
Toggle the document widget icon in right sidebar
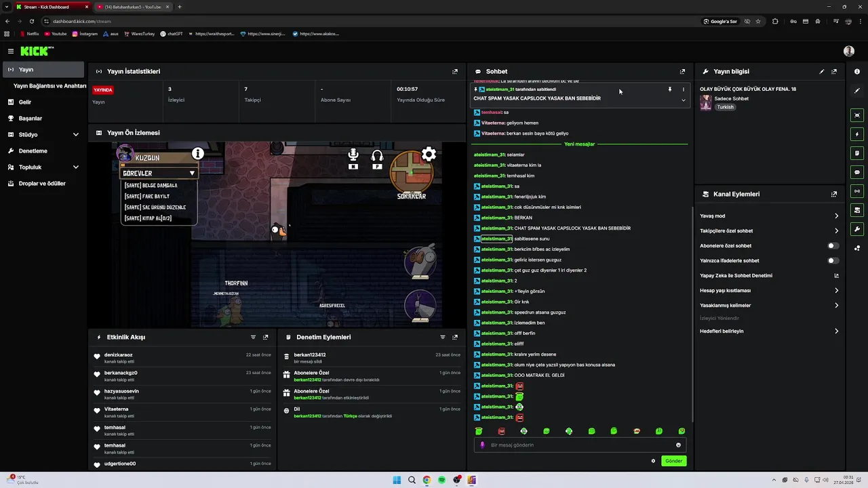[857, 153]
